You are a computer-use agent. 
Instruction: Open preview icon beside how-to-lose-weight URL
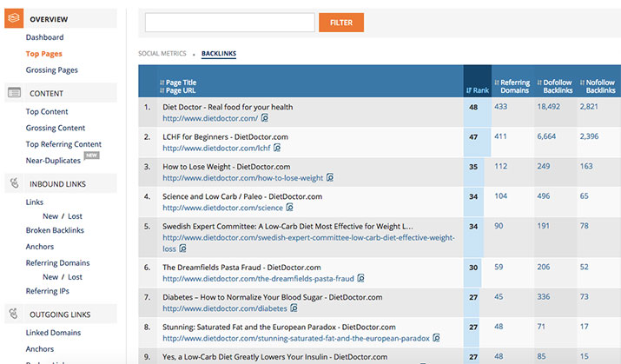coord(330,177)
